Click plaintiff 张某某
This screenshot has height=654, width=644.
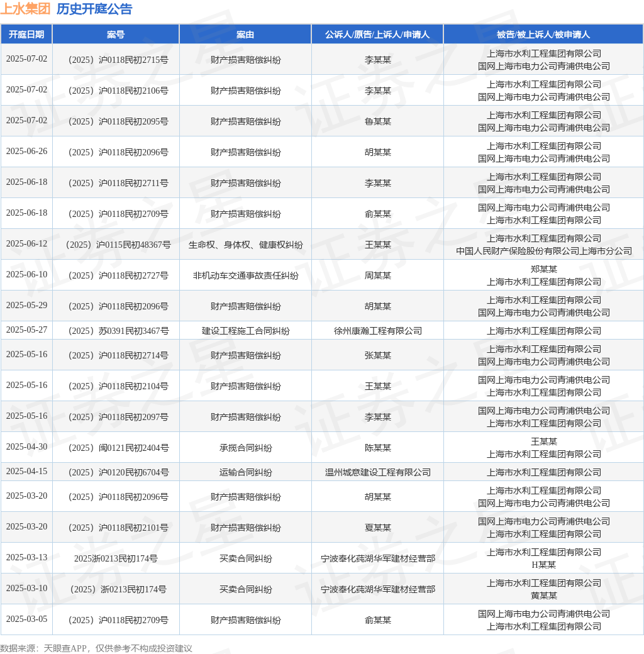[378, 355]
